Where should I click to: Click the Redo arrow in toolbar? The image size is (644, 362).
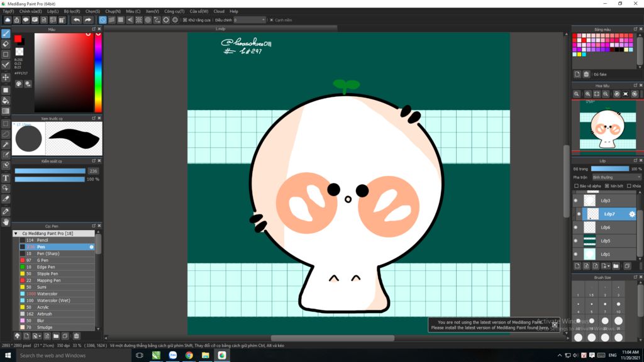click(x=88, y=19)
